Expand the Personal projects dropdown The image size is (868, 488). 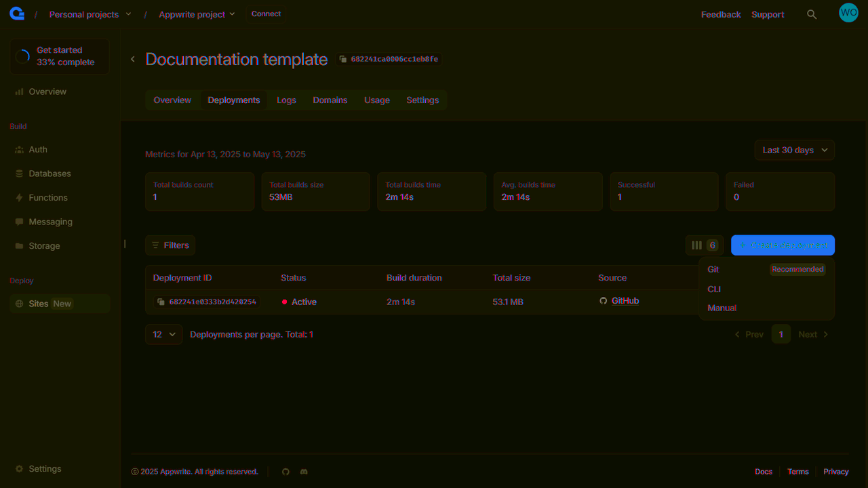tap(89, 14)
